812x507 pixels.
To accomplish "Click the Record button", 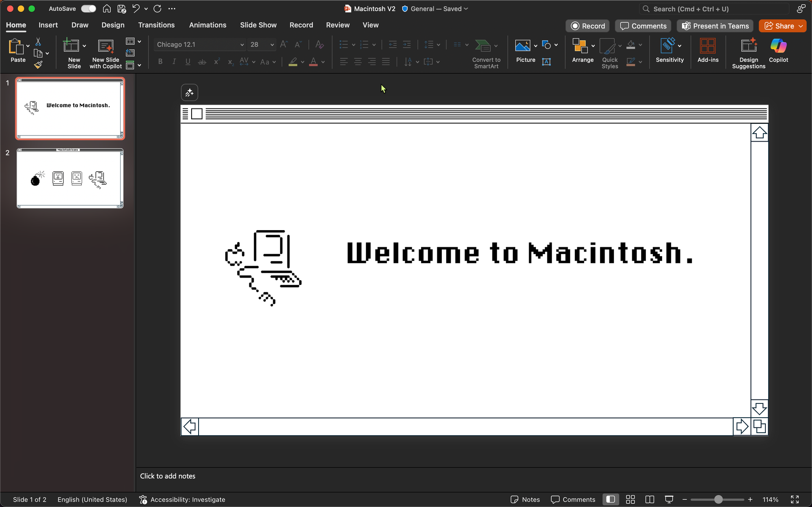I will click(587, 26).
